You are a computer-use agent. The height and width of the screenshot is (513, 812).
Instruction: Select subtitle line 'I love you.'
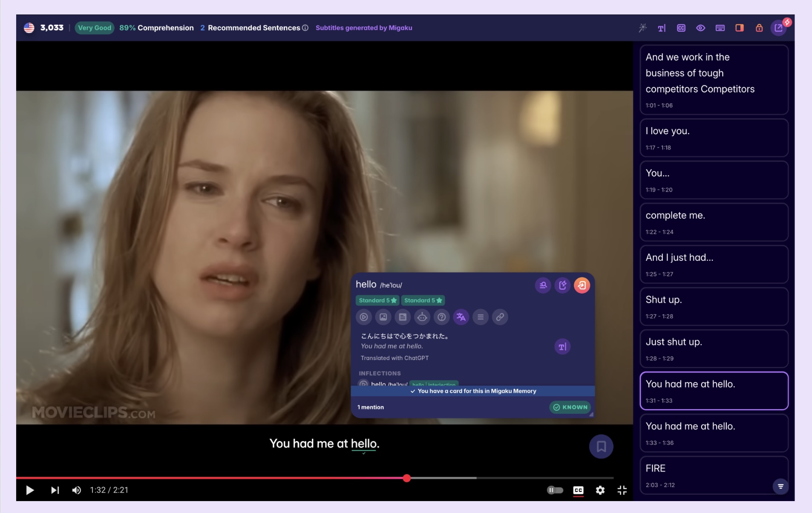tap(714, 138)
